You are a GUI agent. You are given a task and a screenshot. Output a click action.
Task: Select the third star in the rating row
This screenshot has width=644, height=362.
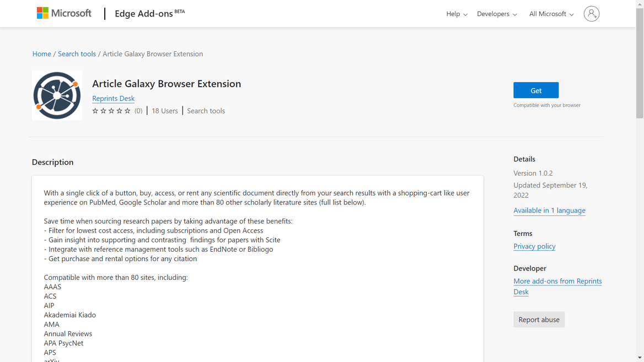pos(111,111)
